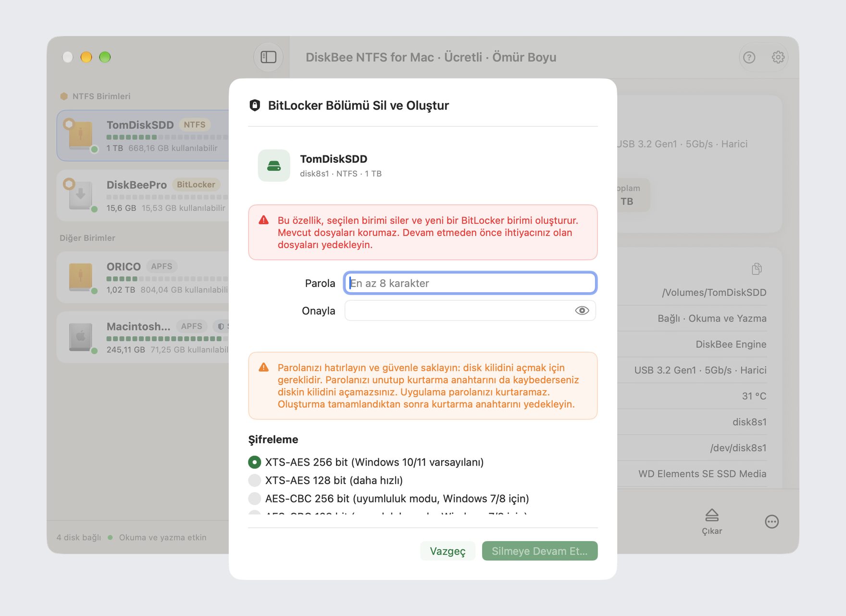This screenshot has height=616, width=846.
Task: Select AES-CBC 256 bit compatibility mode
Action: [254, 499]
